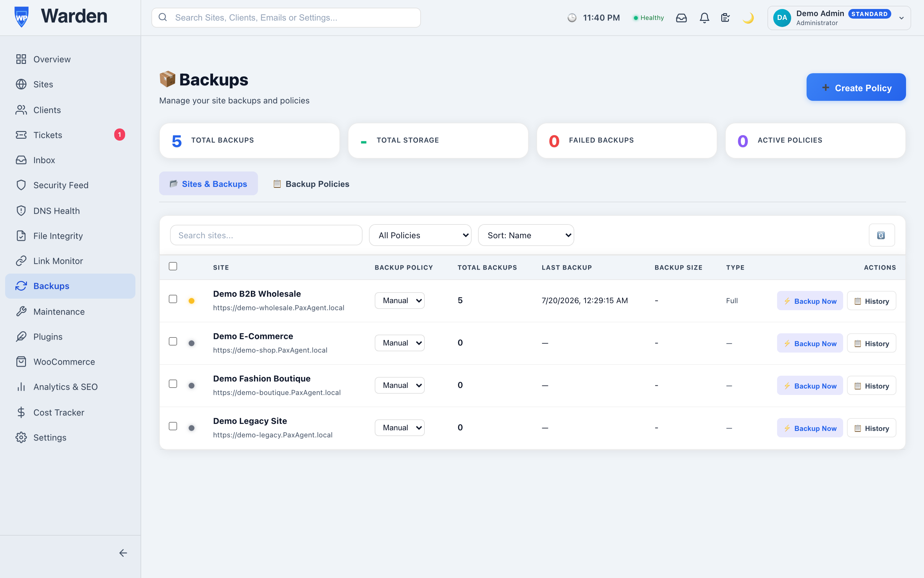Tick the select-all checkbox in table header

click(173, 267)
